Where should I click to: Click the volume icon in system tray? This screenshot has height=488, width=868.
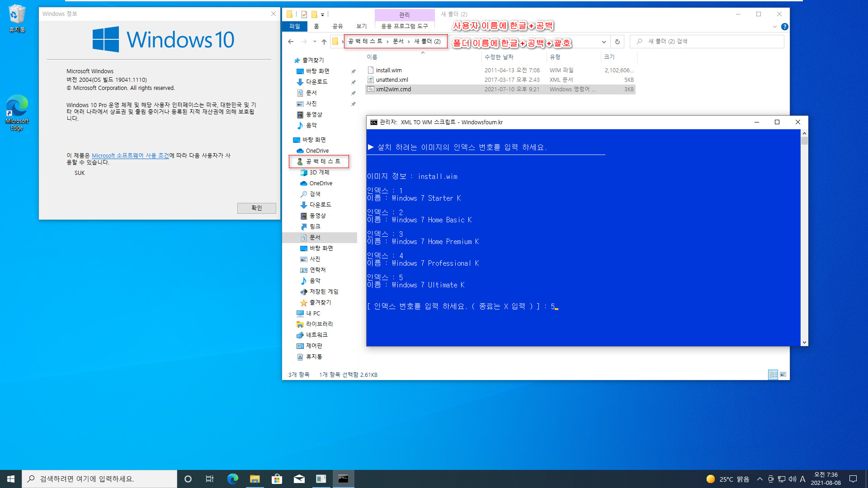(x=792, y=479)
